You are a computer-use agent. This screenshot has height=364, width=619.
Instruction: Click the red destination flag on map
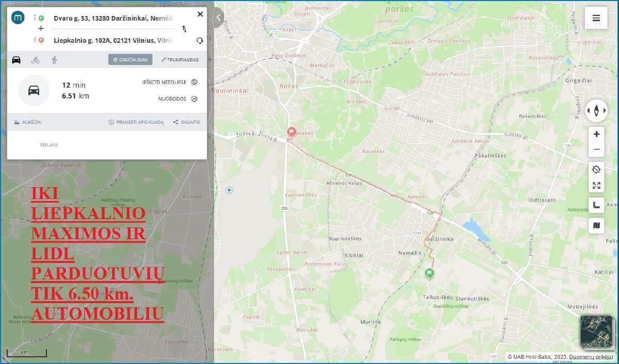coord(291,132)
